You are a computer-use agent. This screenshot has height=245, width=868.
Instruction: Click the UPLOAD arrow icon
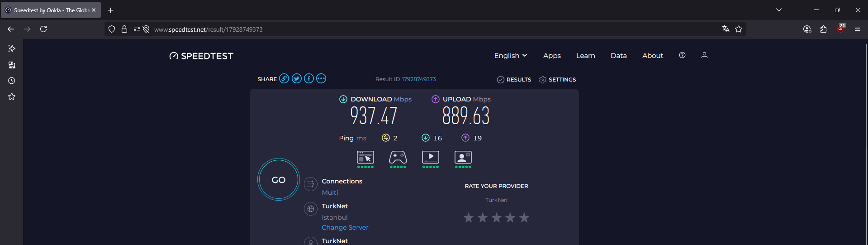(x=436, y=99)
